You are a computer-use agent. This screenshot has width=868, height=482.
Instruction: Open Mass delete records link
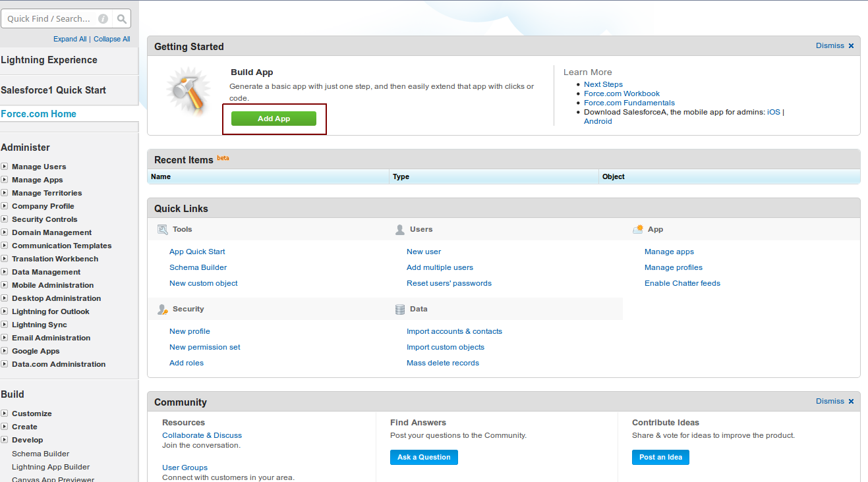click(x=443, y=363)
